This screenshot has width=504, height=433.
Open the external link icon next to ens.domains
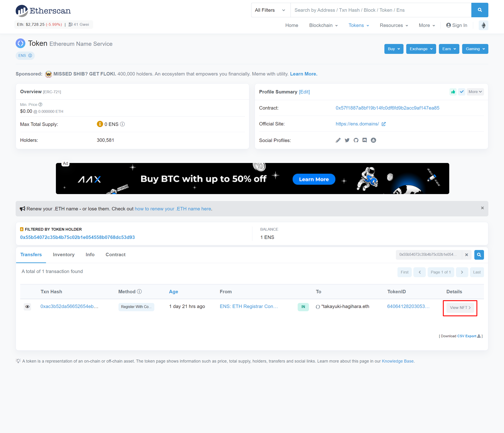click(384, 124)
